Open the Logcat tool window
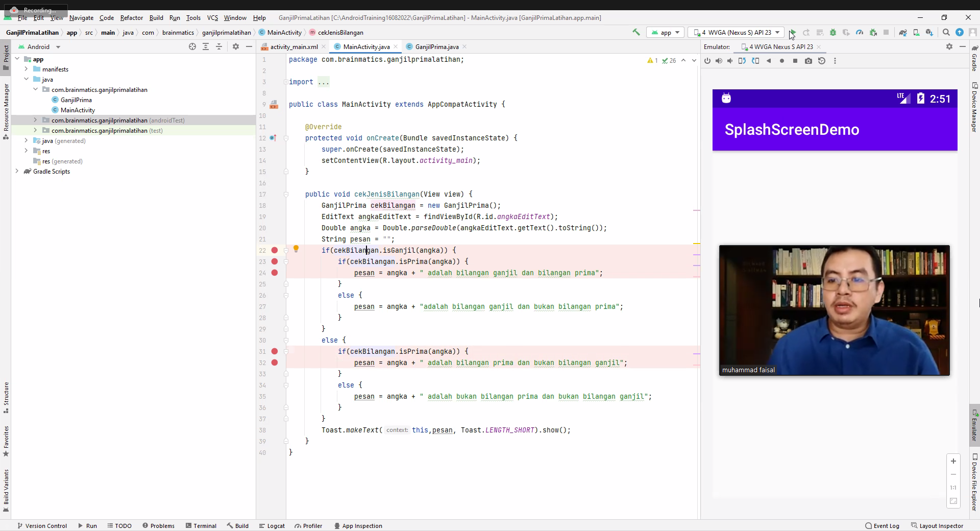Viewport: 980px width, 531px height. 272,525
